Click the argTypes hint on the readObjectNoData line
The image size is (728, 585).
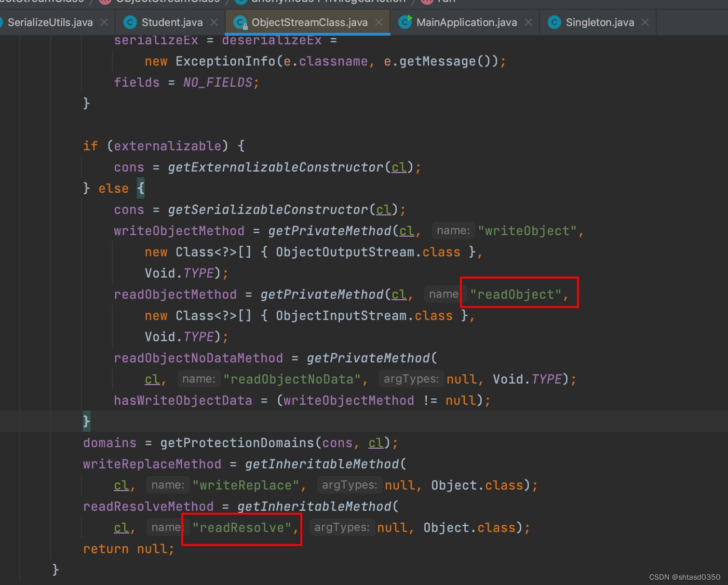[411, 379]
